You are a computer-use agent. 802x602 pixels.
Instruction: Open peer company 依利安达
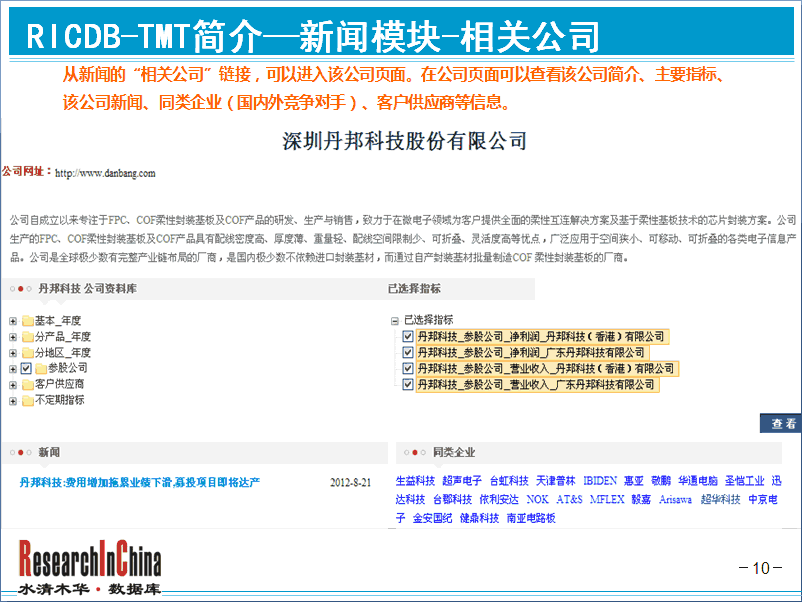(x=499, y=499)
